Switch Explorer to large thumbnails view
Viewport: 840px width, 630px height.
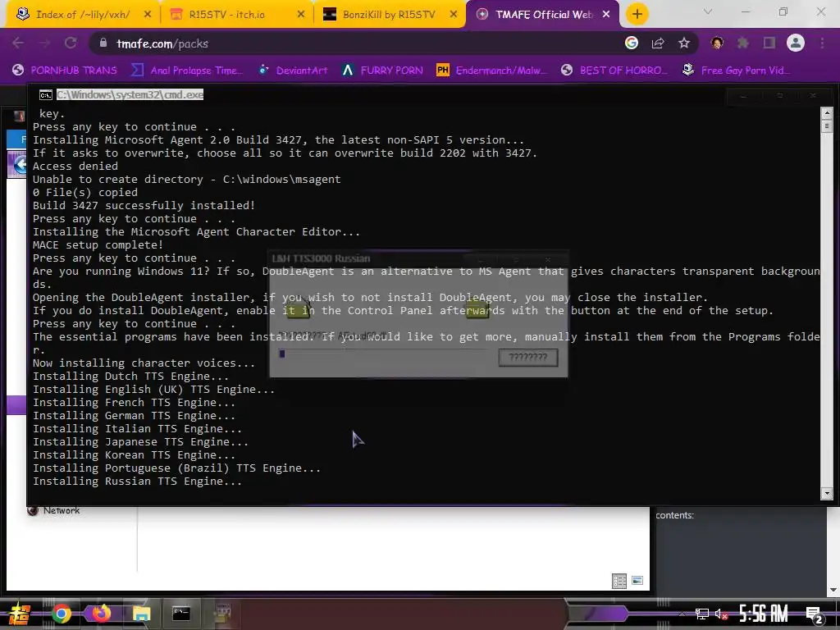637,581
